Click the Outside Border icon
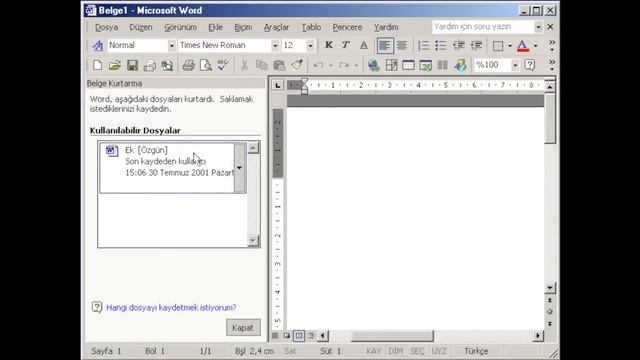This screenshot has width=640, height=360. click(x=498, y=46)
